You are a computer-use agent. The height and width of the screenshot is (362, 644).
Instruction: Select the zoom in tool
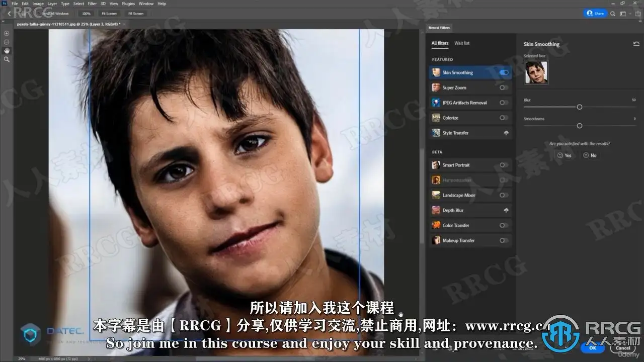pos(7,33)
